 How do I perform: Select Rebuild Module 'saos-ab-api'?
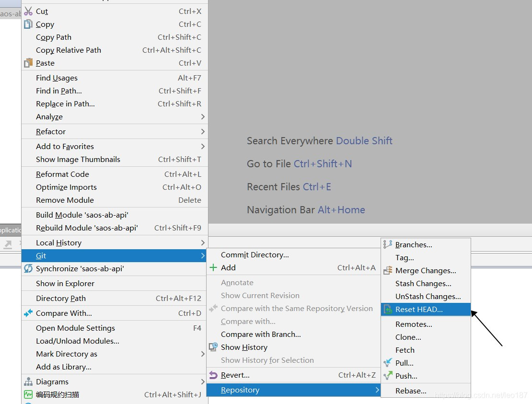coord(115,228)
